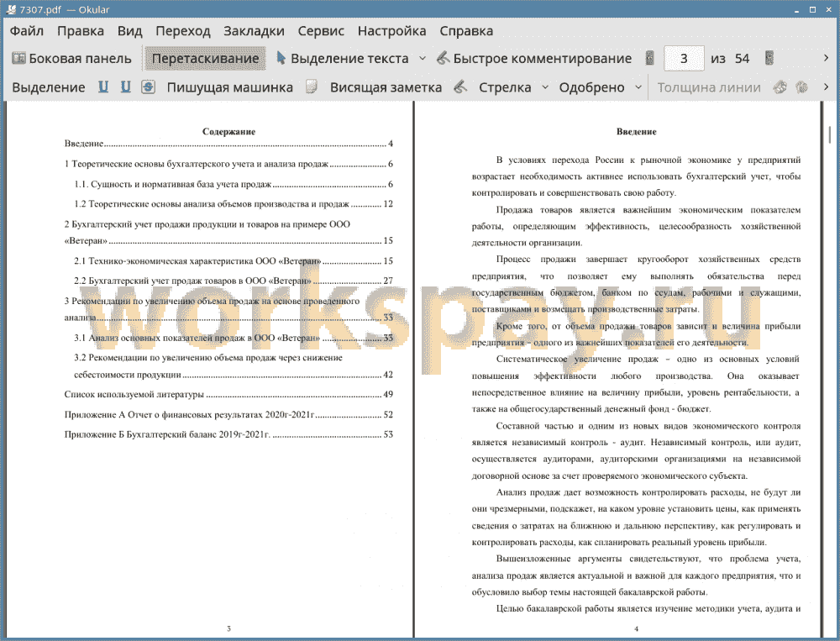Open the Сервис menu

coord(321,31)
